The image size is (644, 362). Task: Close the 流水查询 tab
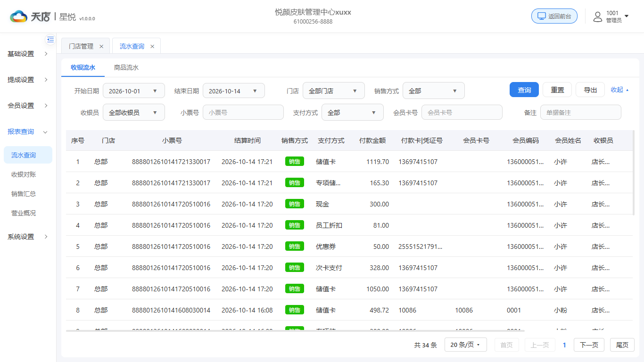152,46
